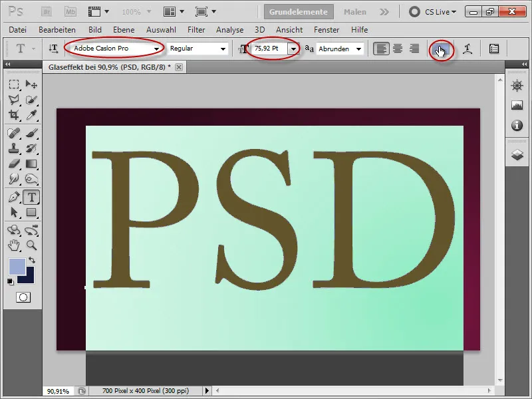Select the Eraser tool
The height and width of the screenshot is (399, 532).
15,162
